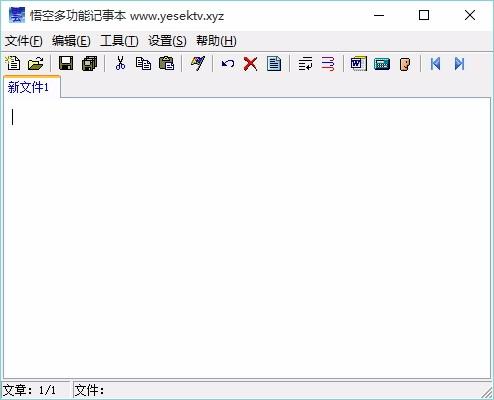Click the New file toolbar icon
Viewport: 494px width, 400px height.
click(13, 63)
